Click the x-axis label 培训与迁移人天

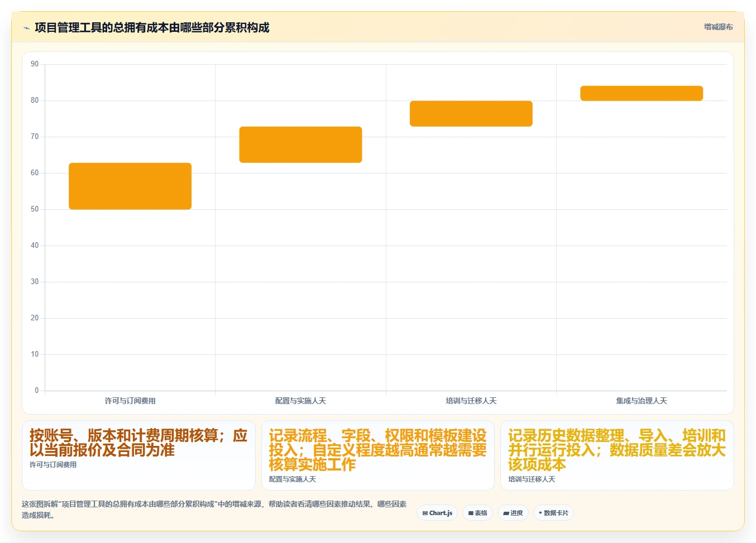(471, 401)
